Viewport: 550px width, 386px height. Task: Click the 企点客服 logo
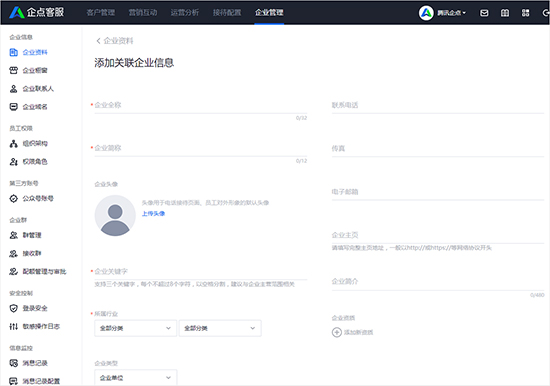click(x=36, y=12)
